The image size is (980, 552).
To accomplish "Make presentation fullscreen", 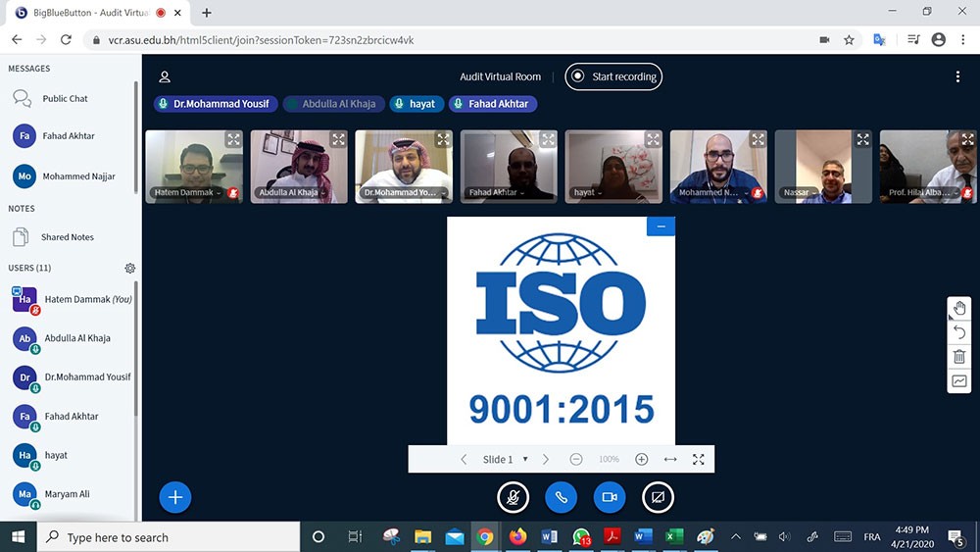I will (699, 460).
